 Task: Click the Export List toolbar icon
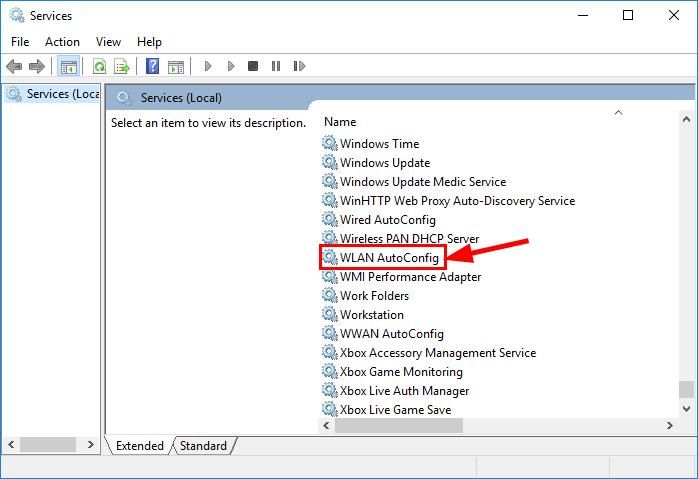click(x=122, y=67)
